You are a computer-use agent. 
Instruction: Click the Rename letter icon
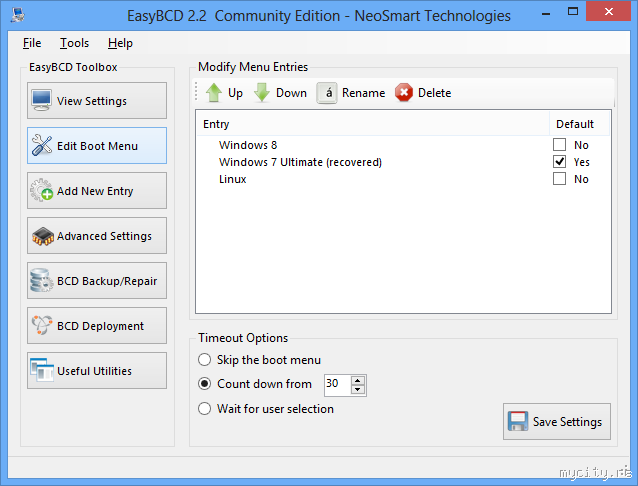pos(327,93)
